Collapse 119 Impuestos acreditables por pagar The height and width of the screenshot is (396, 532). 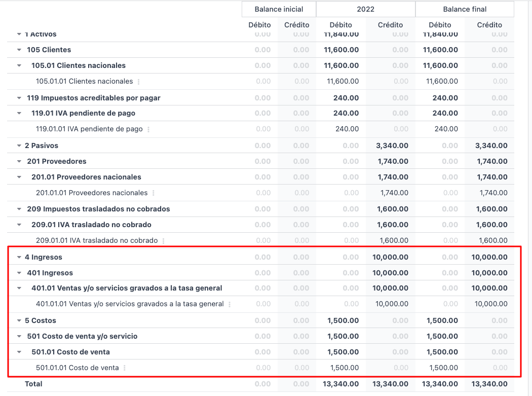coord(19,98)
